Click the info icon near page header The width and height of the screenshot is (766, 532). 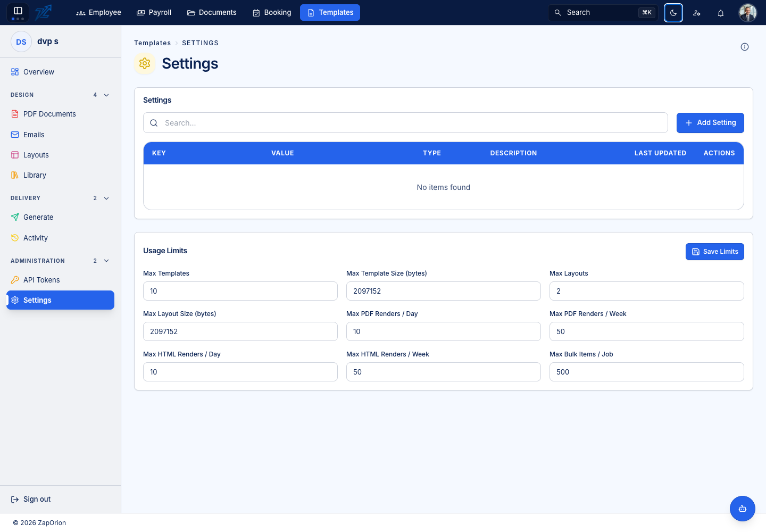[x=745, y=47]
